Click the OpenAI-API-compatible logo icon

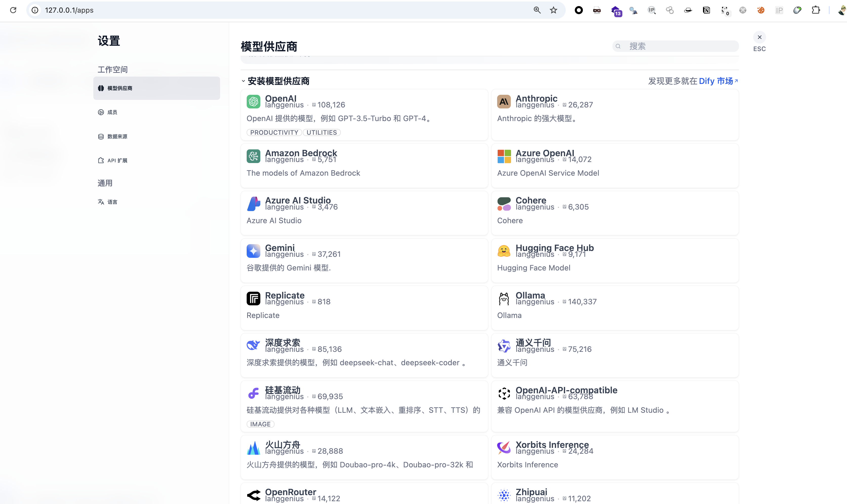(504, 393)
